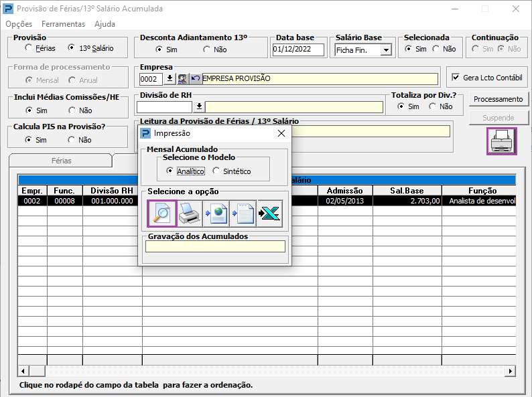Viewport: 532px width, 397px height.
Task: Select salary cell 2.703,00
Action: [407, 201]
